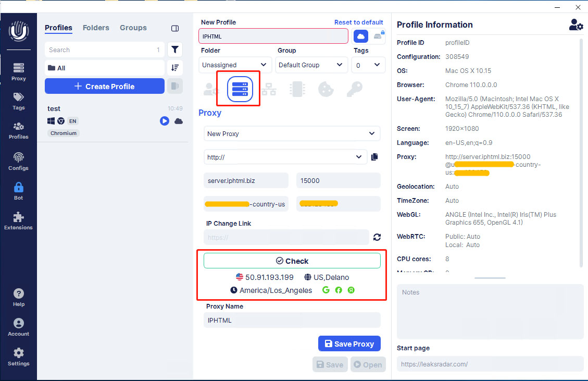The width and height of the screenshot is (588, 381).
Task: Click the Reset to default link
Action: pyautogui.click(x=358, y=22)
